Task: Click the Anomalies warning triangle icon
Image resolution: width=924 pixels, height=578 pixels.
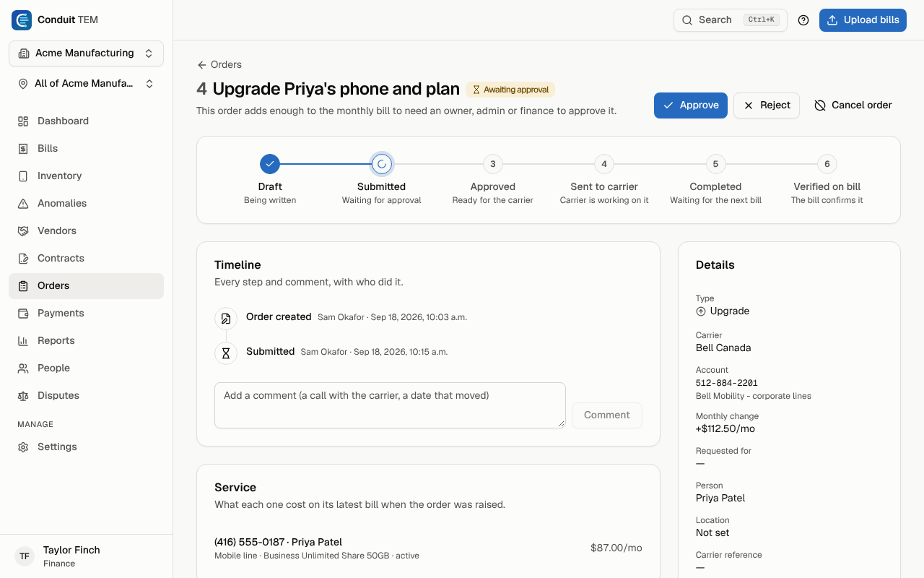Action: (23, 204)
